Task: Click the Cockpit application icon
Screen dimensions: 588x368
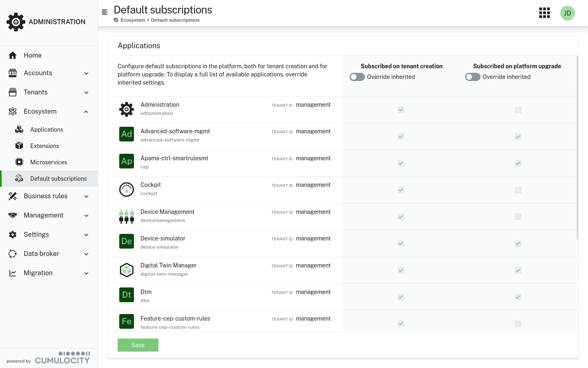Action: [x=127, y=189]
